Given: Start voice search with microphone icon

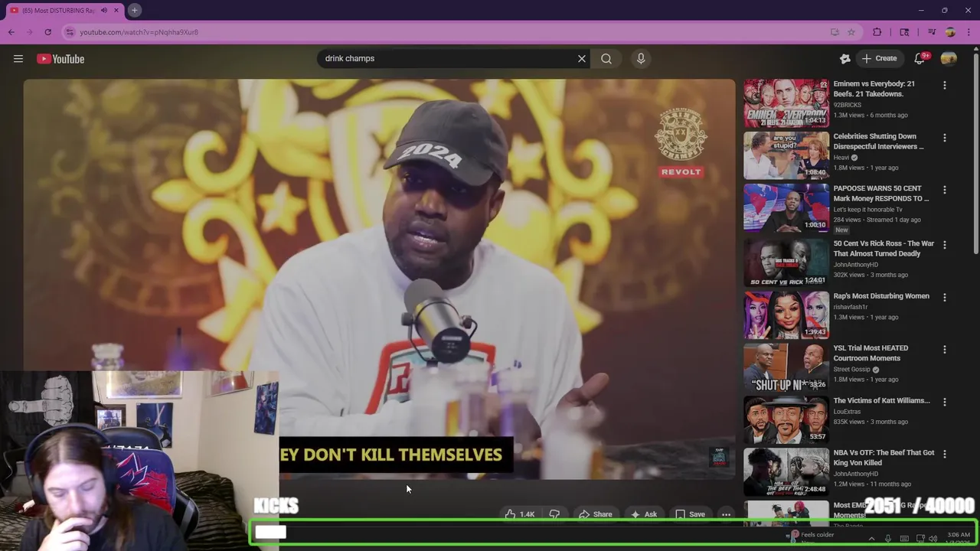Looking at the screenshot, I should pyautogui.click(x=641, y=59).
